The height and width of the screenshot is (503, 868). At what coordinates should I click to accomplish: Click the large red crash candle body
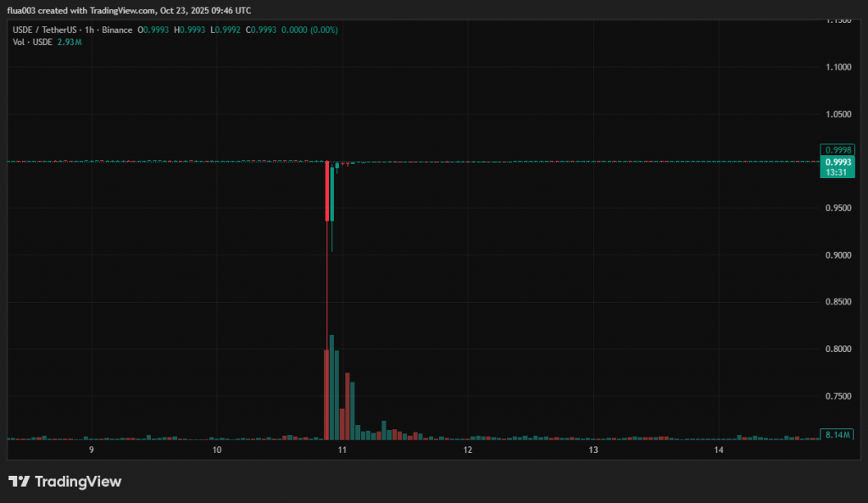[326, 192]
